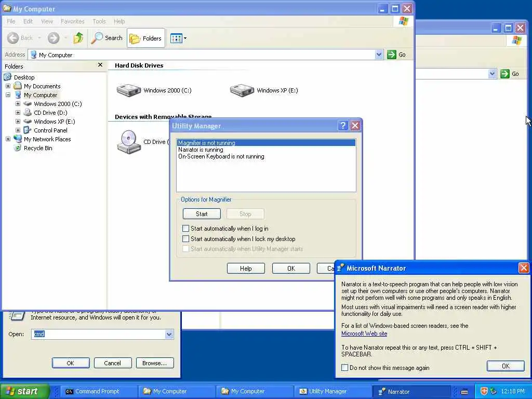
Task: Click the Back arrow toolbar icon
Action: (x=13, y=38)
